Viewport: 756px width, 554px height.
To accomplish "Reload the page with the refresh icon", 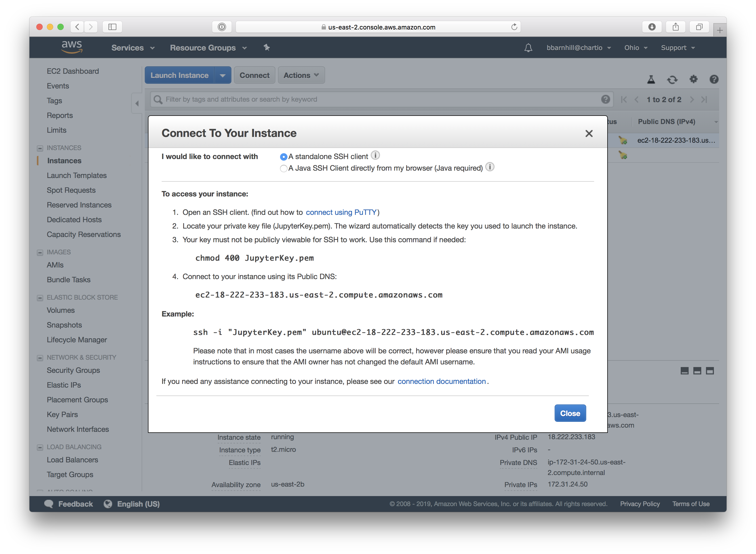I will 514,27.
